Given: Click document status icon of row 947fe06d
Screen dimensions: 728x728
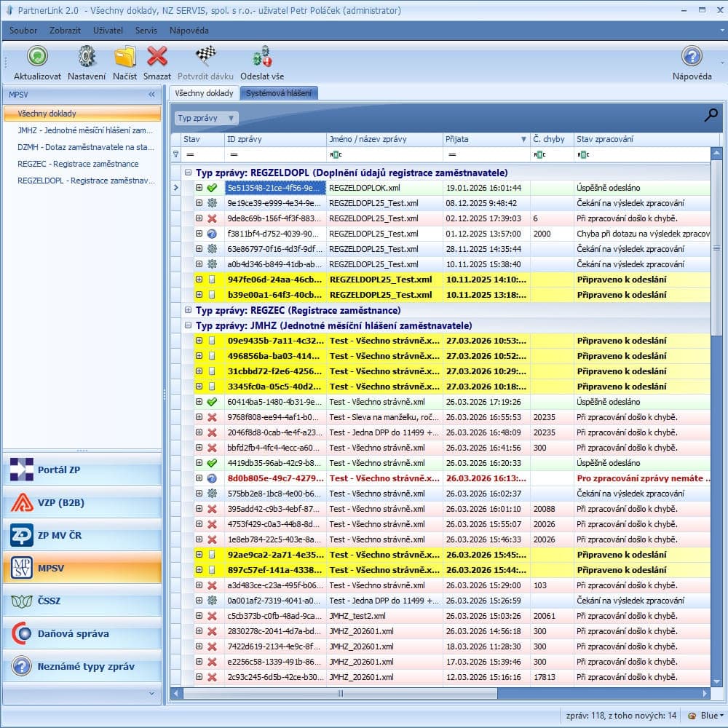Looking at the screenshot, I should coord(212,280).
